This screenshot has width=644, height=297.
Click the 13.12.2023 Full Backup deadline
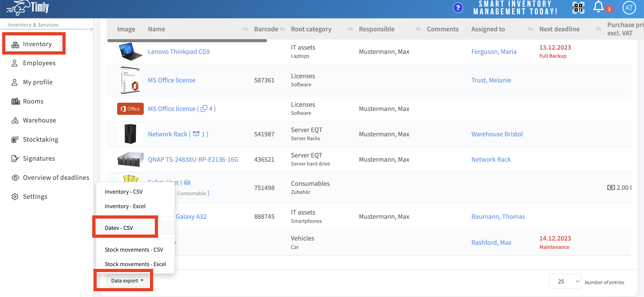[555, 52]
